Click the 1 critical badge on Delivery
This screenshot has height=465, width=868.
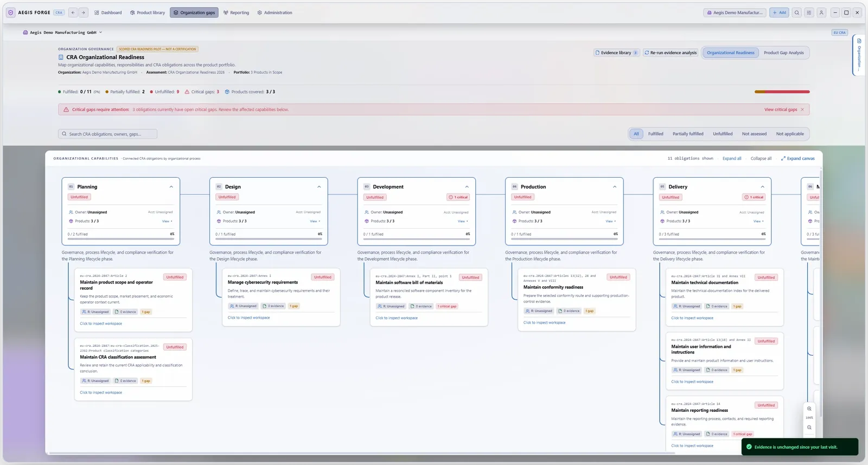[754, 197]
